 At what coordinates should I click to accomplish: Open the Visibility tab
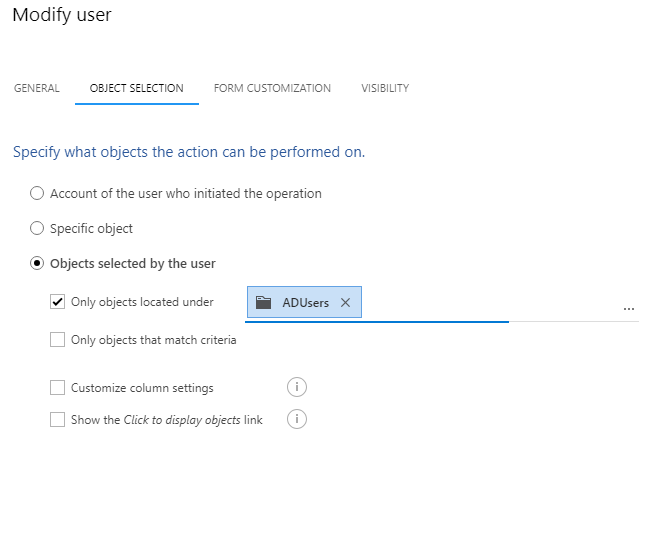(x=385, y=88)
